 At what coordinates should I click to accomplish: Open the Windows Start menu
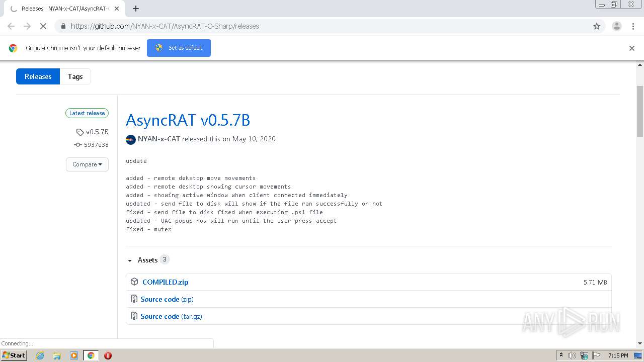tap(14, 355)
